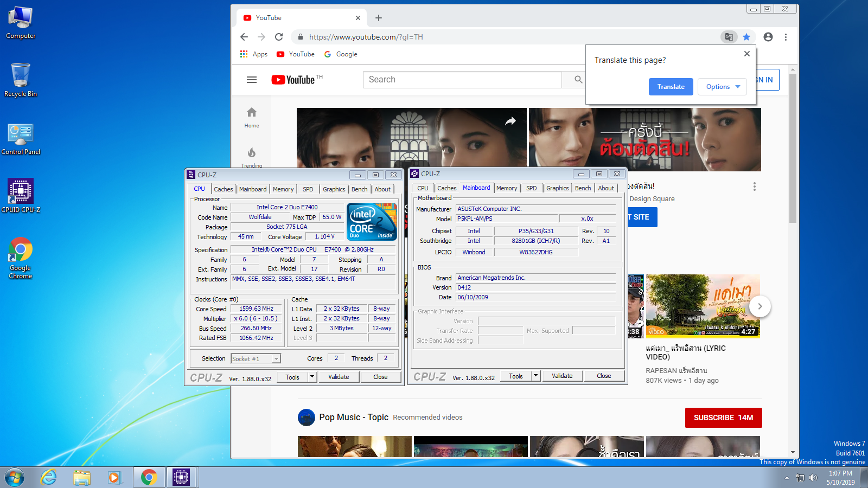Open Windows Explorer from the taskbar
Viewport: 868px width, 488px height.
pos(82,478)
